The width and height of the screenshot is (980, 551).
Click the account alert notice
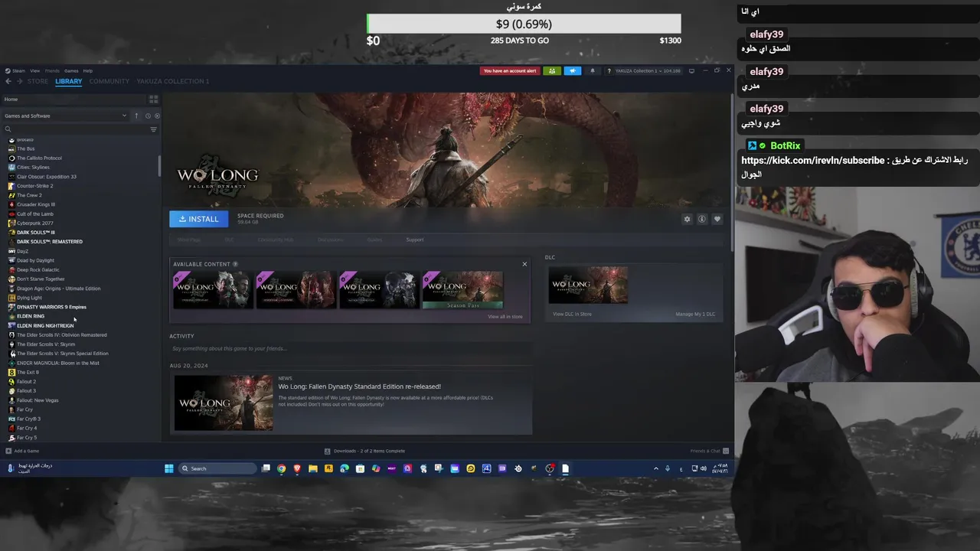coord(510,71)
